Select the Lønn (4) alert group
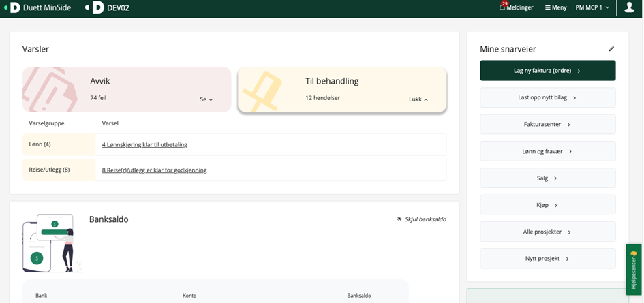Viewport: 644px width, 303px height. [x=59, y=144]
